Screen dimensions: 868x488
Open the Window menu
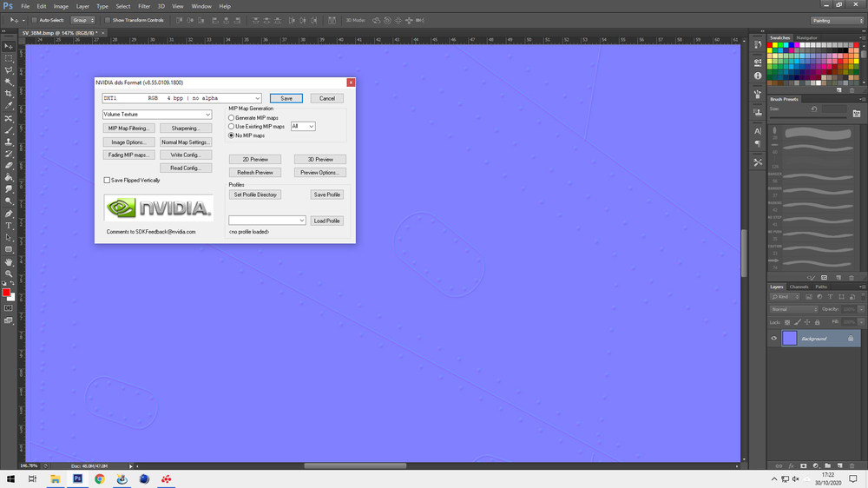(x=201, y=6)
